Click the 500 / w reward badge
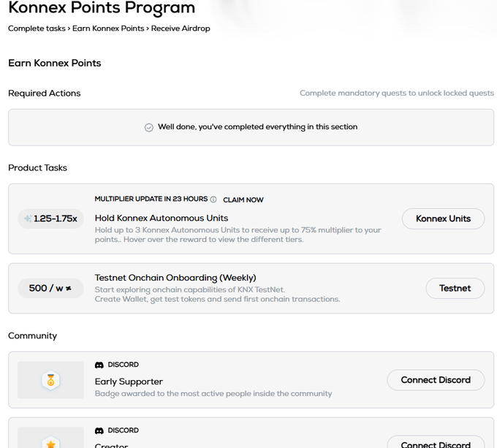The height and width of the screenshot is (448, 497). (x=50, y=288)
